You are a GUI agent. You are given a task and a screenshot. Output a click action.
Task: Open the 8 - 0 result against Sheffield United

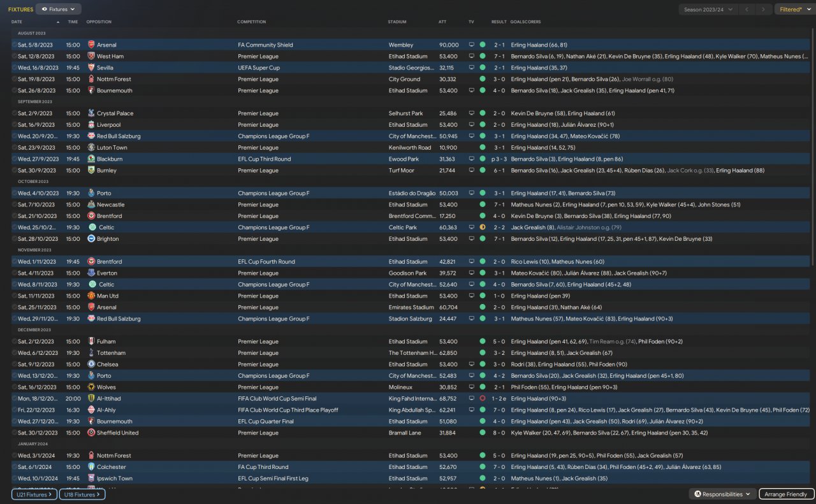499,433
